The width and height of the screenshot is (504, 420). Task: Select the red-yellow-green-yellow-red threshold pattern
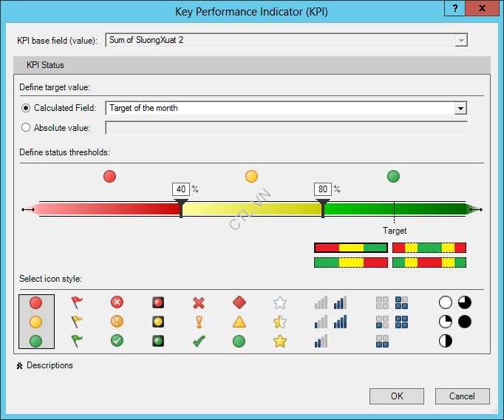(429, 248)
